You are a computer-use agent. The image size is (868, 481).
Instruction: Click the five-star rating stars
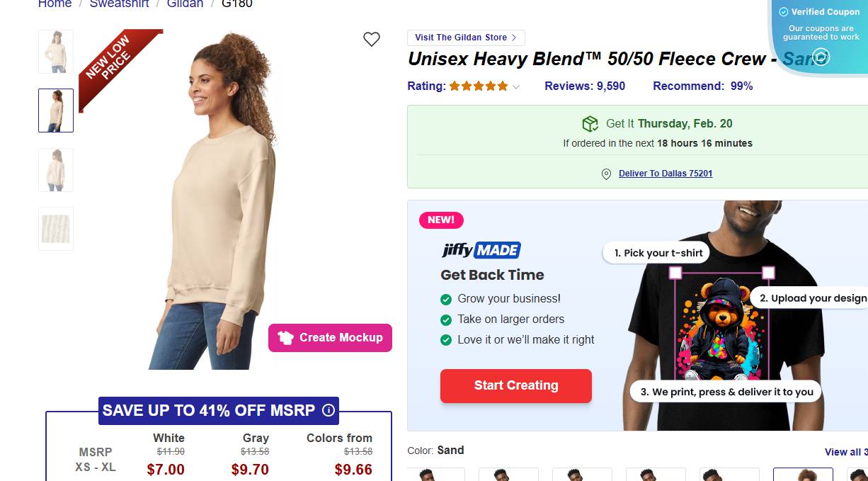click(x=479, y=86)
